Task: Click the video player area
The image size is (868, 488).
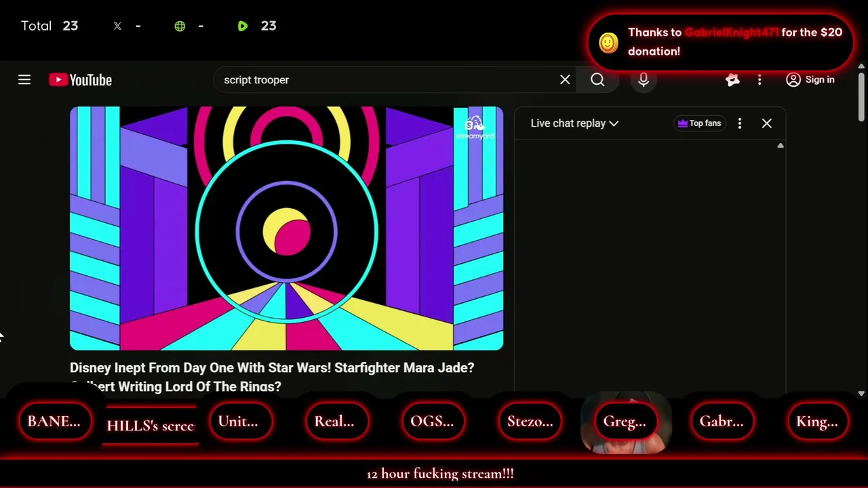Action: (287, 228)
